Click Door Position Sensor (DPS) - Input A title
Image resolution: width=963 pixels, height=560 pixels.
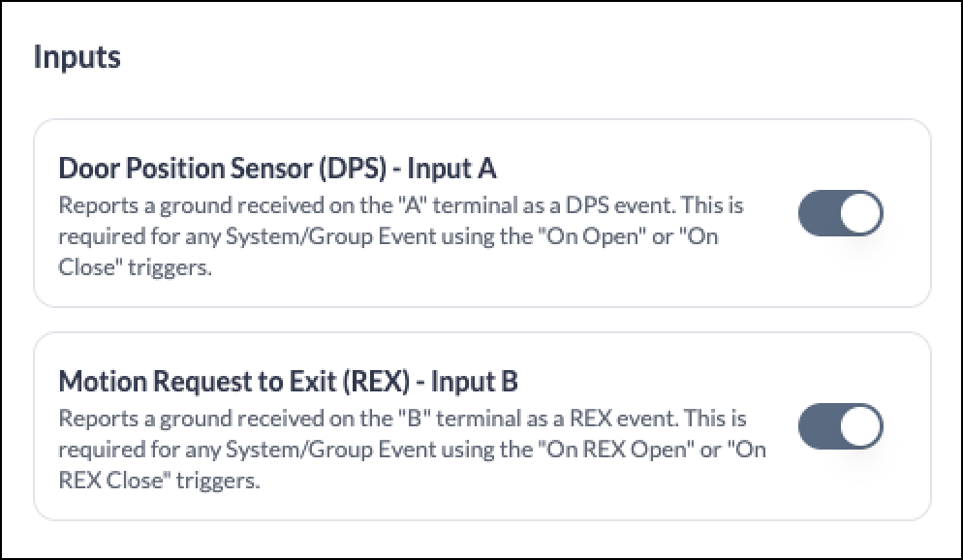(x=277, y=169)
